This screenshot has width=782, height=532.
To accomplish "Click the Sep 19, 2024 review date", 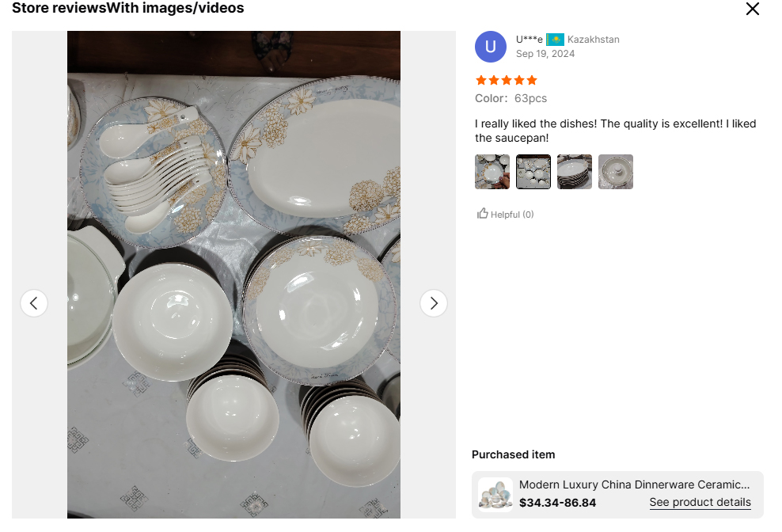I will click(545, 54).
